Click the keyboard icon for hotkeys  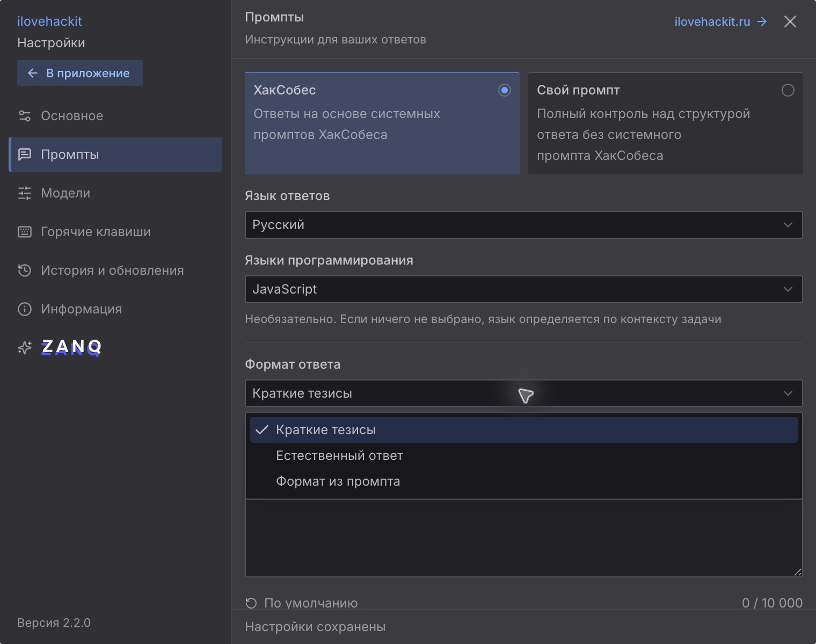(25, 232)
